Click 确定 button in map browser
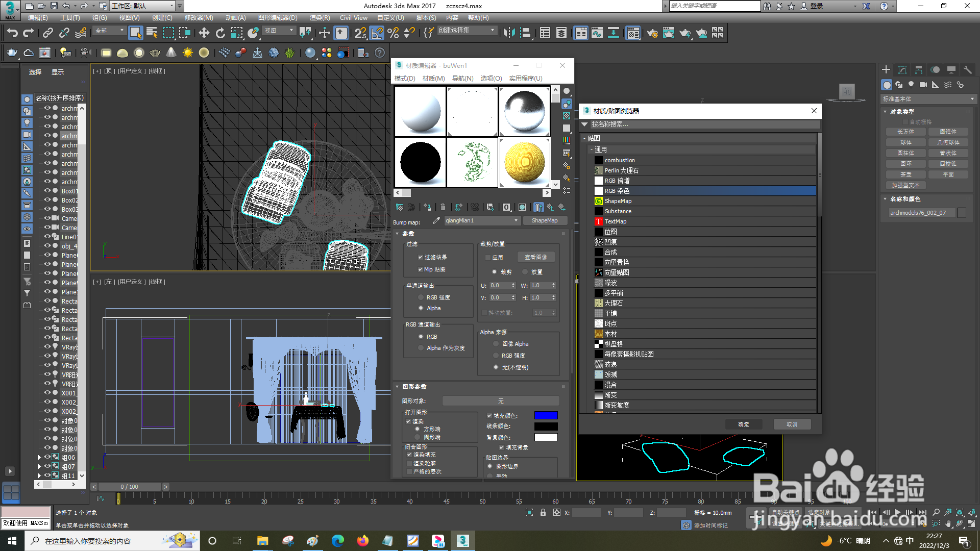980x552 pixels. click(744, 424)
